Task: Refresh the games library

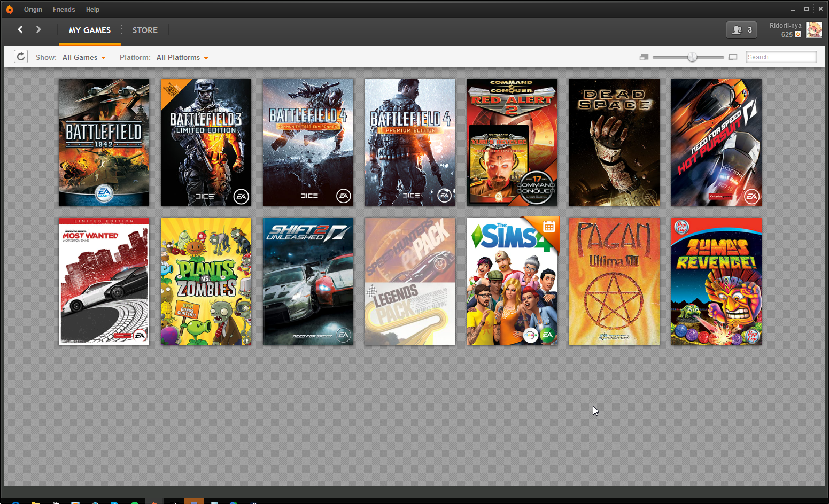Action: point(21,57)
